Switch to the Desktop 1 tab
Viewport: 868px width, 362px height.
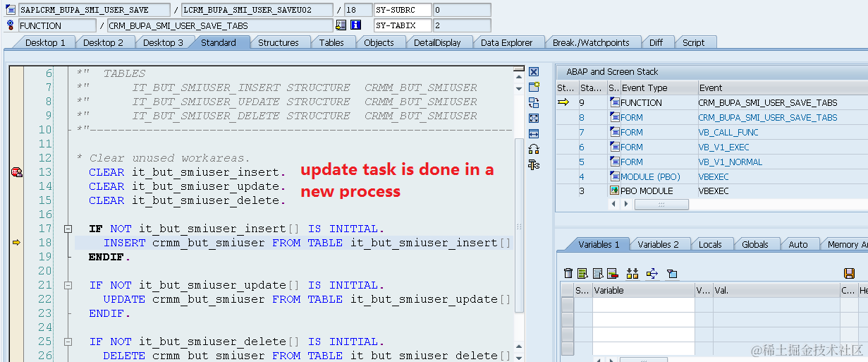tap(45, 43)
